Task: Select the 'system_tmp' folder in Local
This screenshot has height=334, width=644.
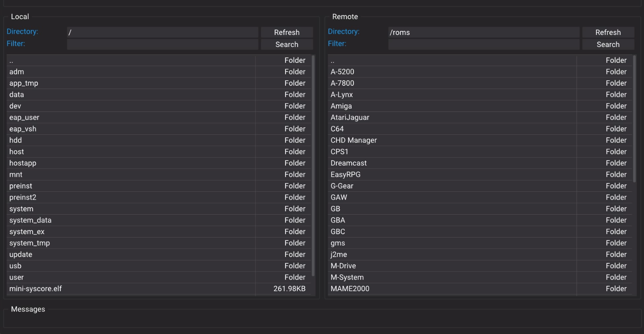Action: pos(159,243)
